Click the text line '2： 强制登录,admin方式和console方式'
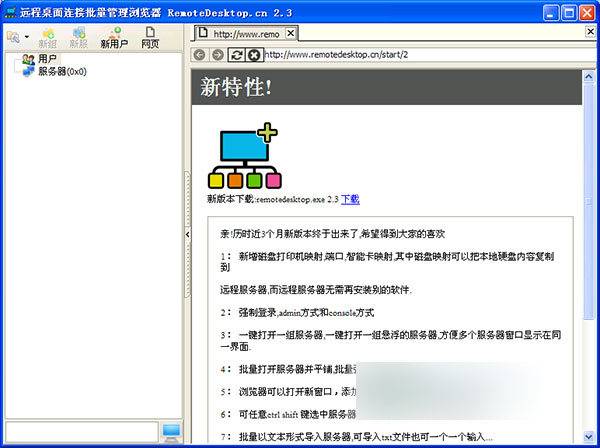The width and height of the screenshot is (600, 448). coord(297,313)
